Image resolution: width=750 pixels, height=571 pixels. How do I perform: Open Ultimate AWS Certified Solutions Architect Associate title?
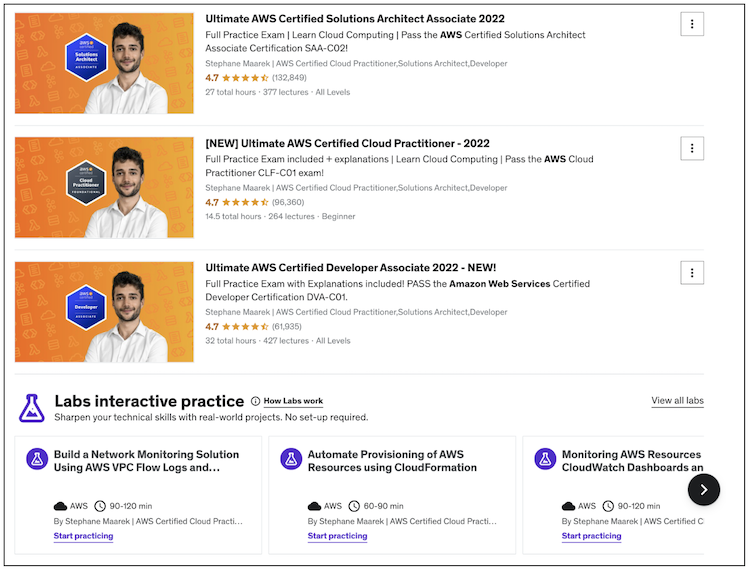coord(355,18)
